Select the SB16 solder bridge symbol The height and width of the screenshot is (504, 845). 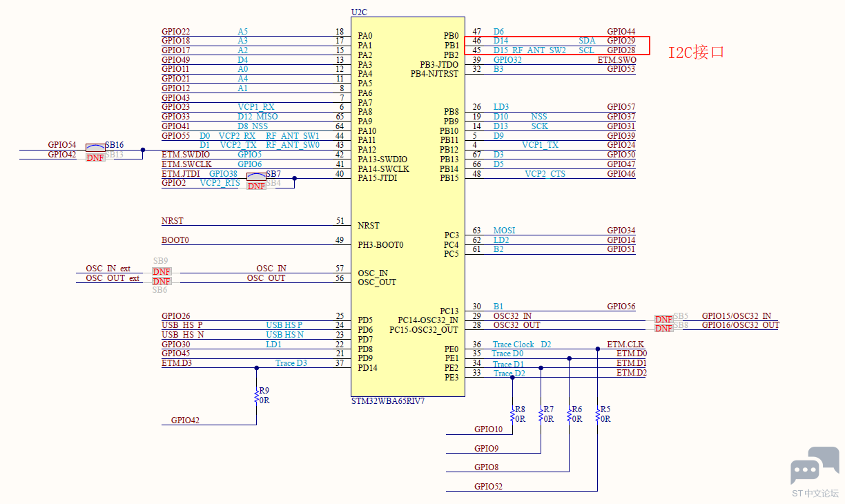point(95,147)
